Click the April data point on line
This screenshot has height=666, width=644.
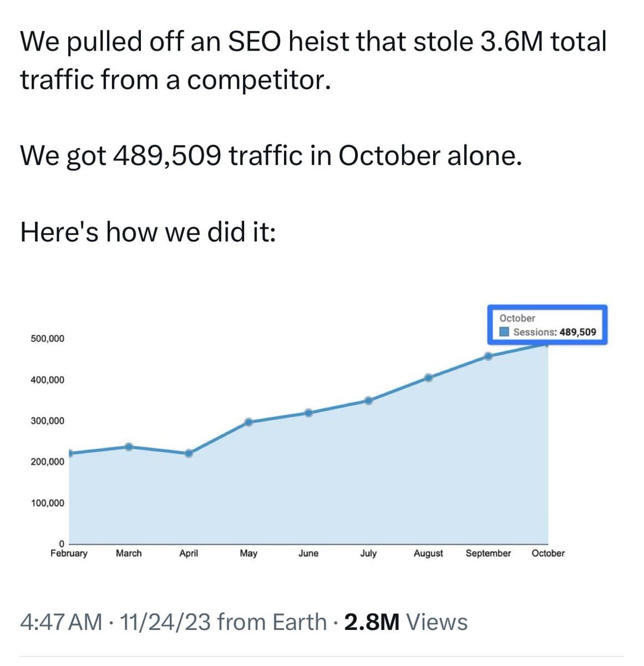pos(189,453)
